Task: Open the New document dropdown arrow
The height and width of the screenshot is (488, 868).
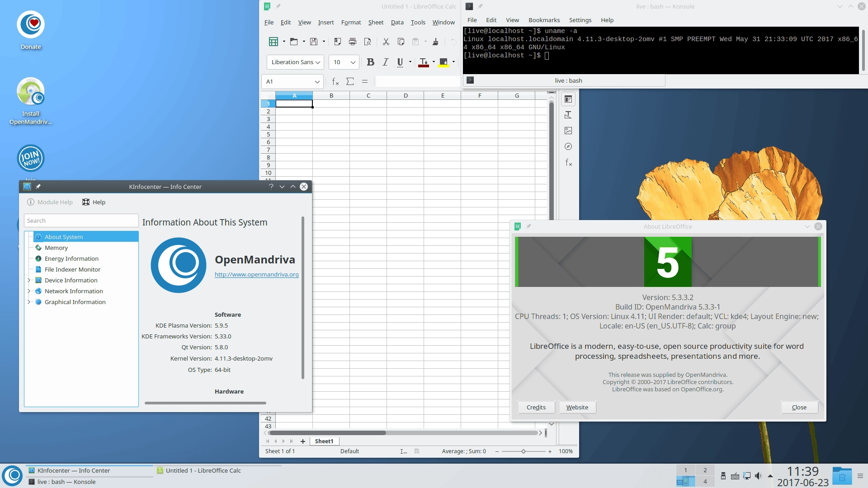Action: pyautogui.click(x=284, y=42)
